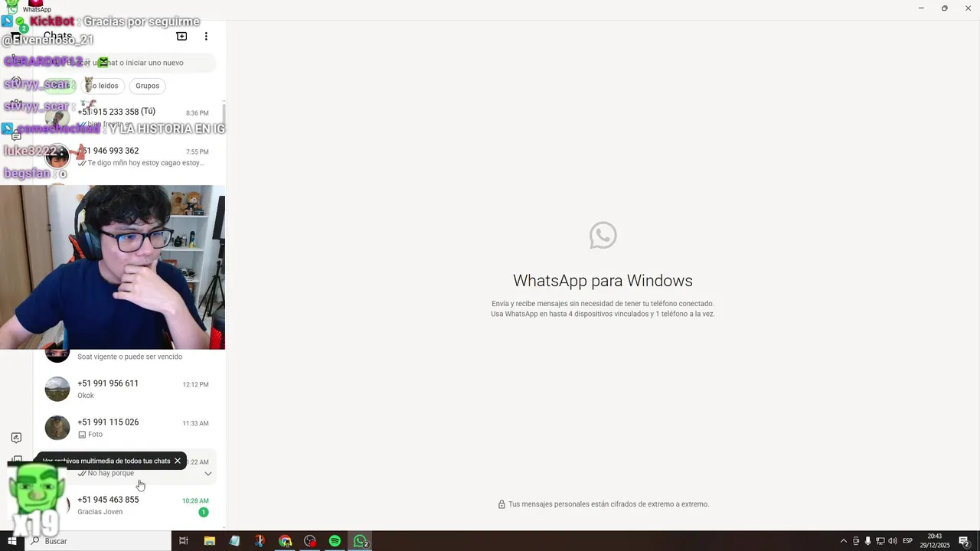Filter chats by No leídos

click(x=104, y=86)
